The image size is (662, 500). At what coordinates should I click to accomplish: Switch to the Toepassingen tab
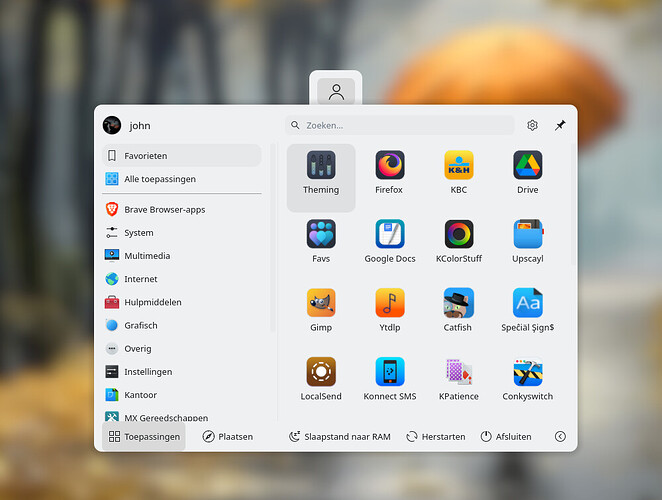coord(144,437)
